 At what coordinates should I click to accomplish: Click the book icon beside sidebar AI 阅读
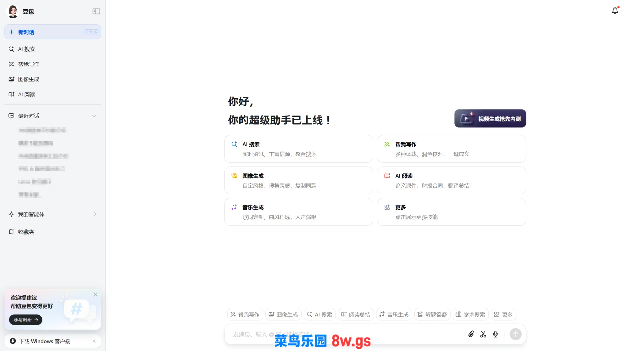point(11,94)
